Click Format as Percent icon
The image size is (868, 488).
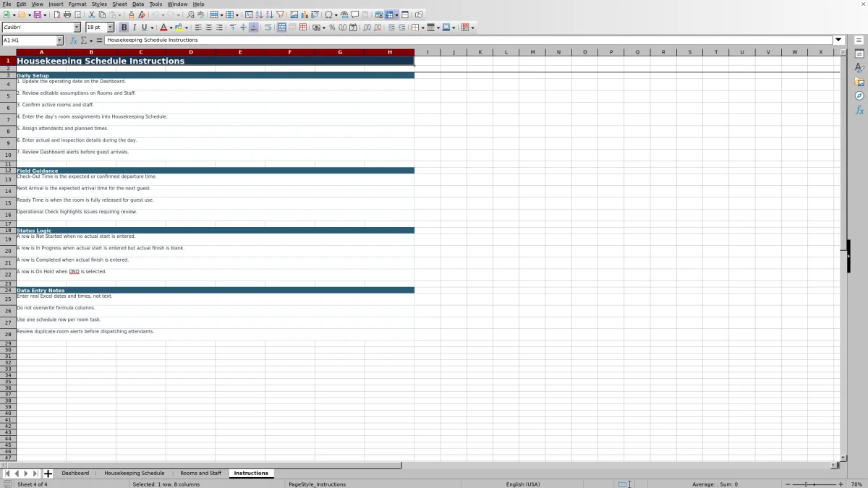[332, 27]
